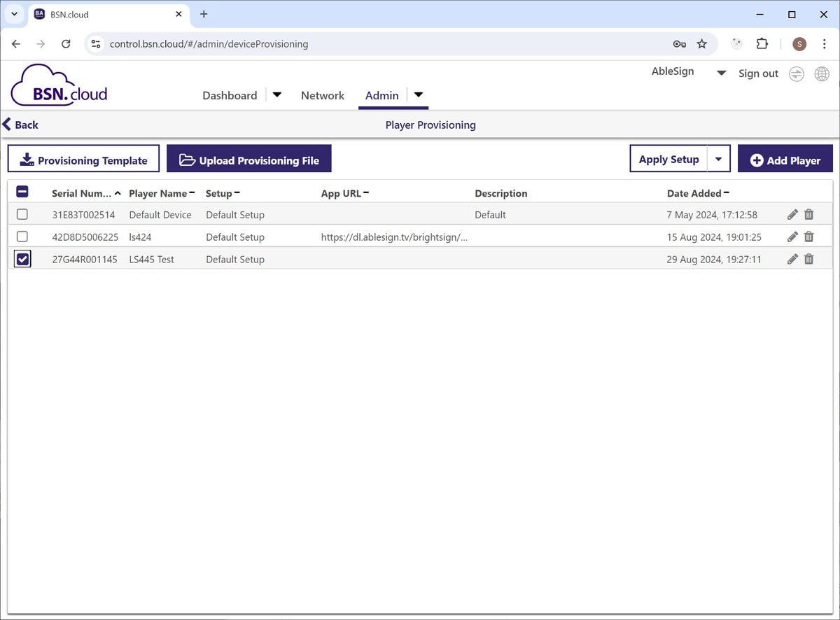
Task: Expand the AbleSign account dropdown
Action: [x=721, y=72]
